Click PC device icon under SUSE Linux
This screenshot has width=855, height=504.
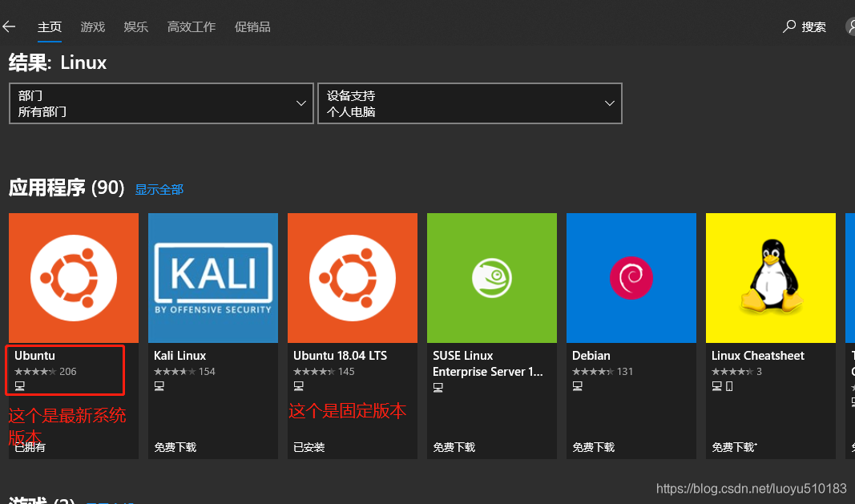(x=438, y=387)
